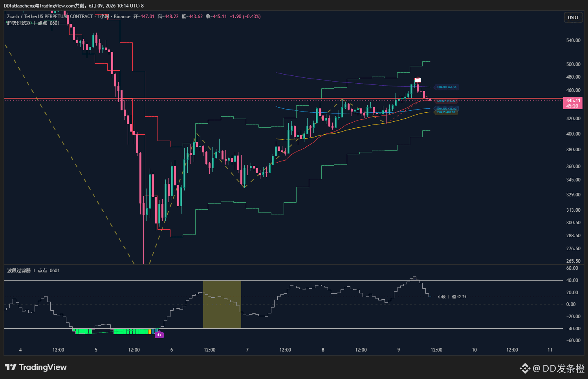Viewport: 588px width, 379px height.
Task: Click date label 8 on time axis
Action: pyautogui.click(x=323, y=350)
